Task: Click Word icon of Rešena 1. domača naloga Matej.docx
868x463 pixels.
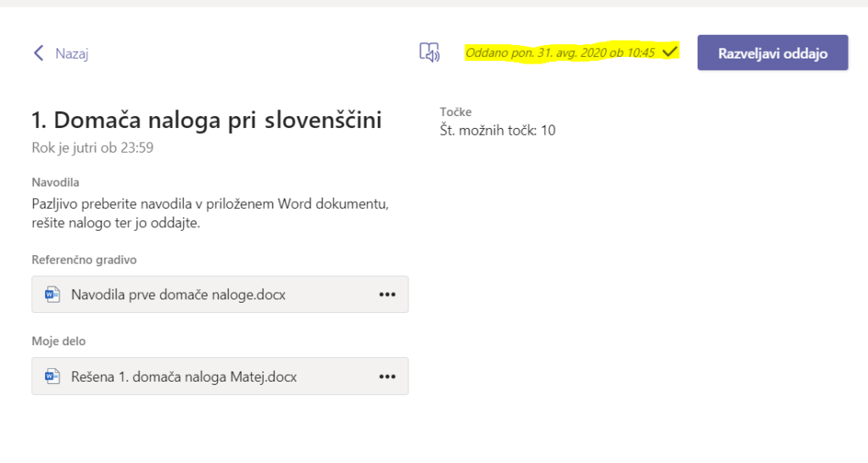Action: pos(53,376)
